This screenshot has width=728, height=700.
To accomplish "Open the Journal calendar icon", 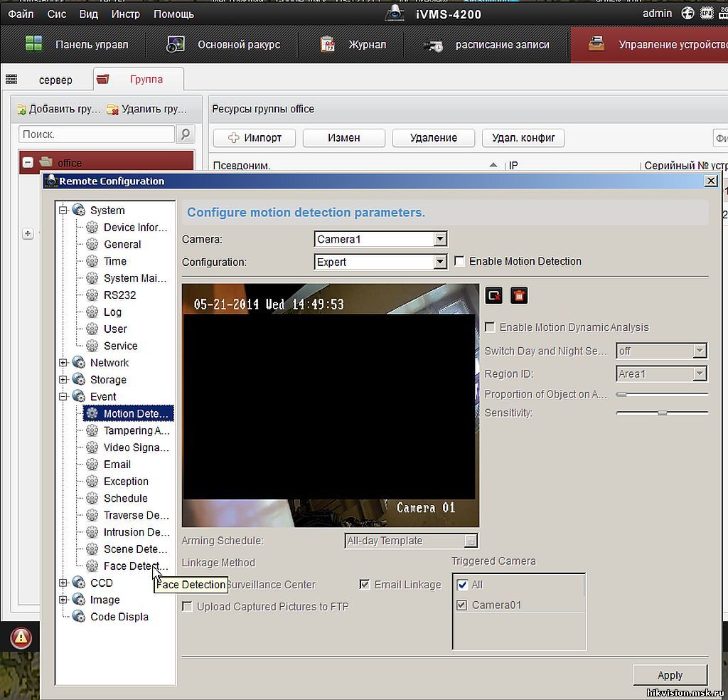I will tap(328, 44).
